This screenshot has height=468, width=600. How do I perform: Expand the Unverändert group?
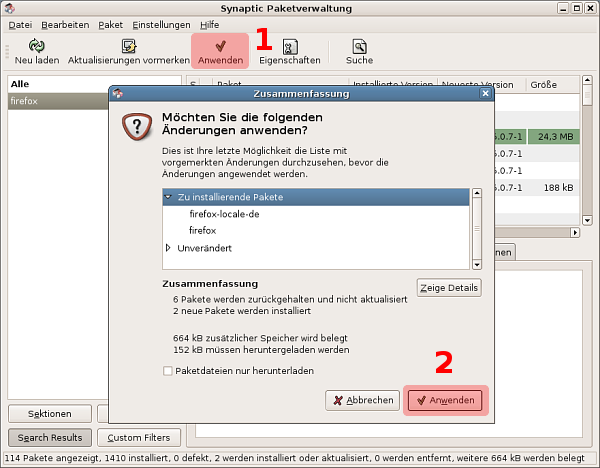(x=168, y=248)
